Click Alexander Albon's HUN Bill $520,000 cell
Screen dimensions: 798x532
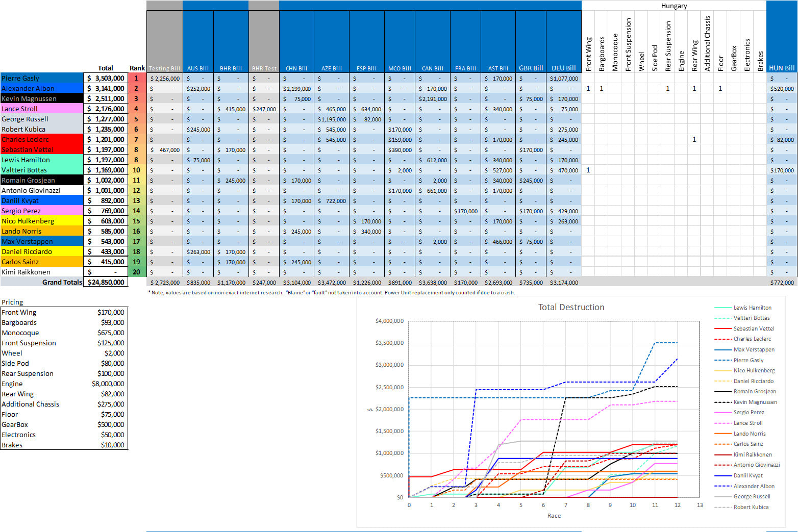[x=782, y=88]
